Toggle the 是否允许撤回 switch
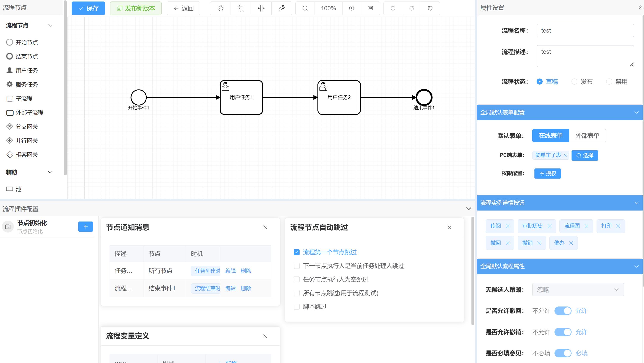 click(x=563, y=311)
